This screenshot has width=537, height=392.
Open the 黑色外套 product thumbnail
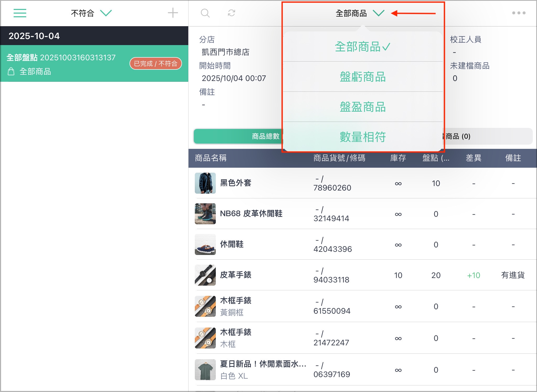(x=205, y=183)
